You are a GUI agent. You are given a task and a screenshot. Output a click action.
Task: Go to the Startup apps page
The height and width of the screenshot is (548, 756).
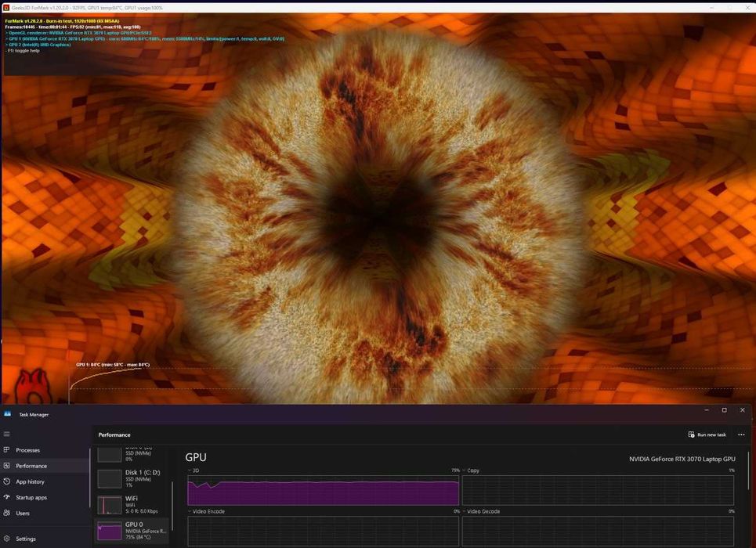pos(31,497)
